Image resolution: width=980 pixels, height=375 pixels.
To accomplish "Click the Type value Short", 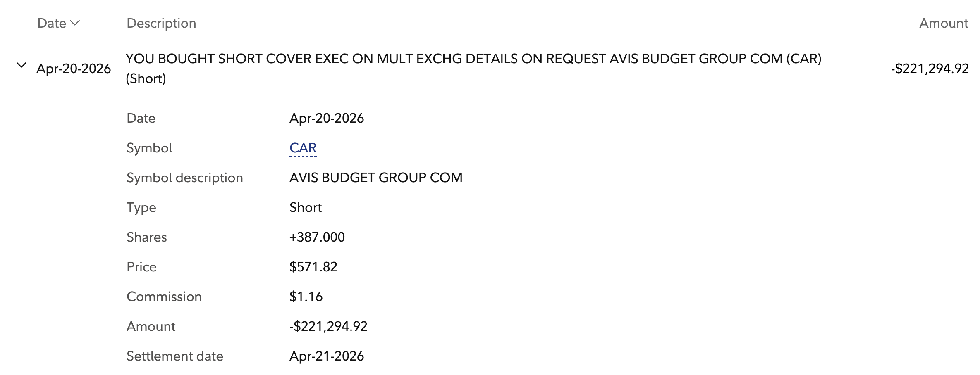I will [x=305, y=207].
